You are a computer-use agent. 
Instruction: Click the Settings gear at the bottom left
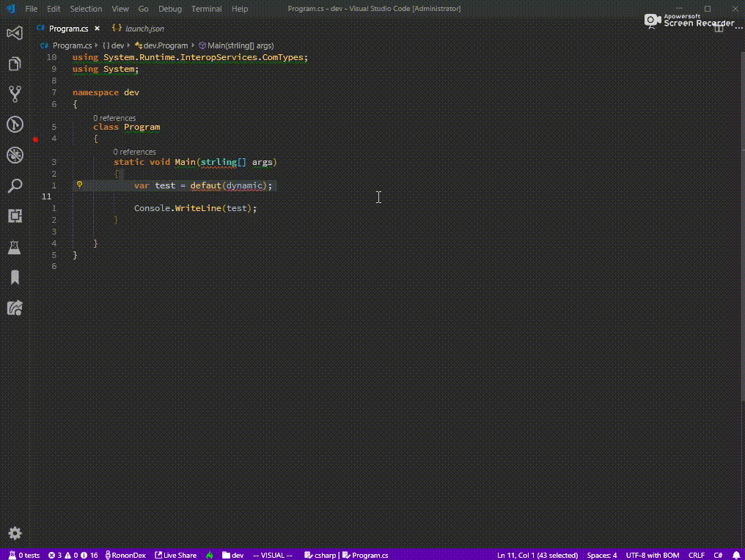coord(15,533)
